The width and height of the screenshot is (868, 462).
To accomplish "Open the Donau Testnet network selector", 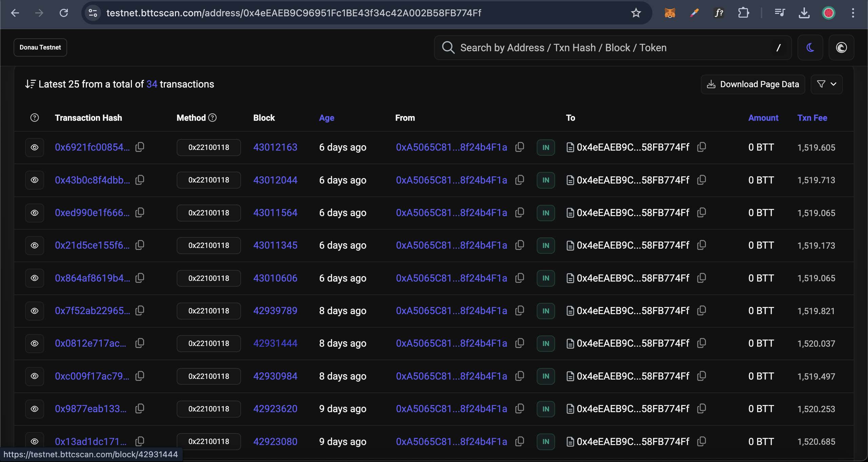I will click(40, 47).
